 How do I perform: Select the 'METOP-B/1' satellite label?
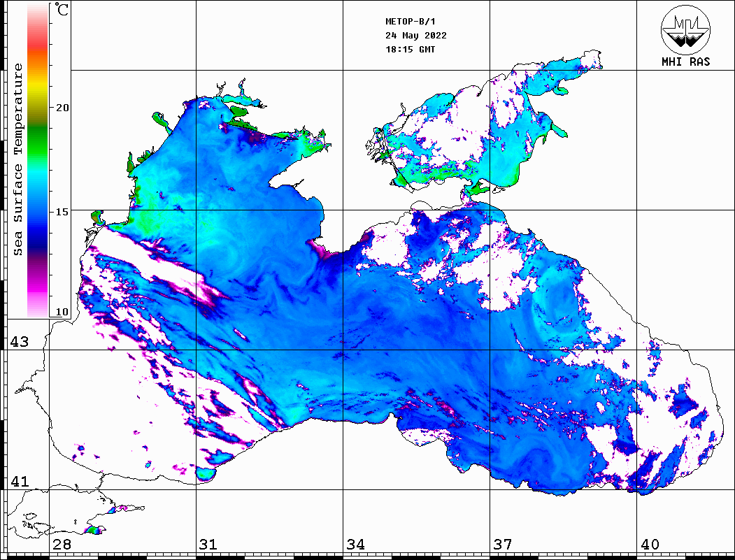411,22
